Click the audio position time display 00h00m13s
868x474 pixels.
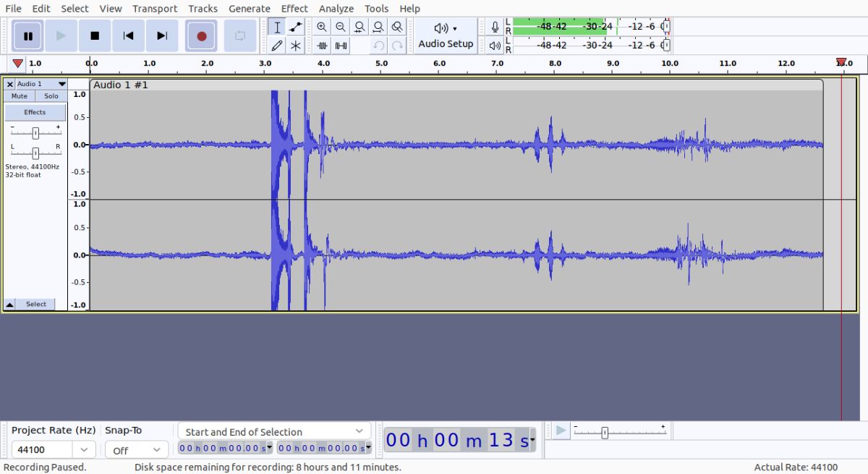[x=457, y=439]
